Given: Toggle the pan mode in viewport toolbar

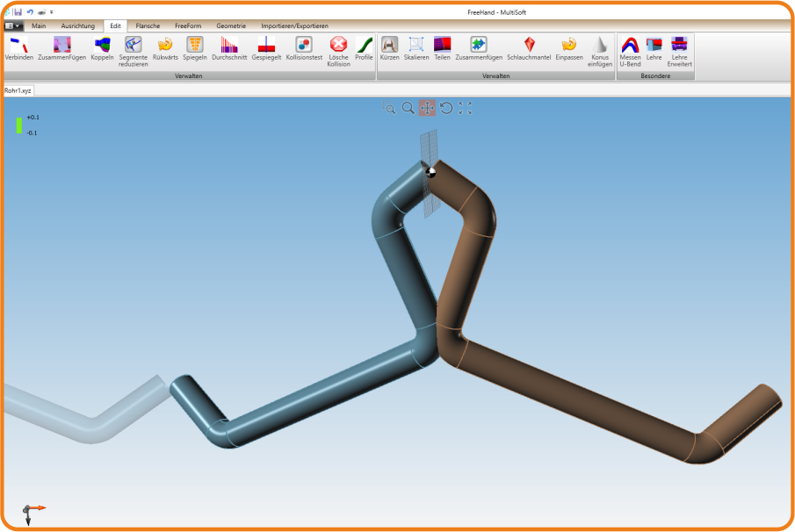Looking at the screenshot, I should pyautogui.click(x=427, y=108).
